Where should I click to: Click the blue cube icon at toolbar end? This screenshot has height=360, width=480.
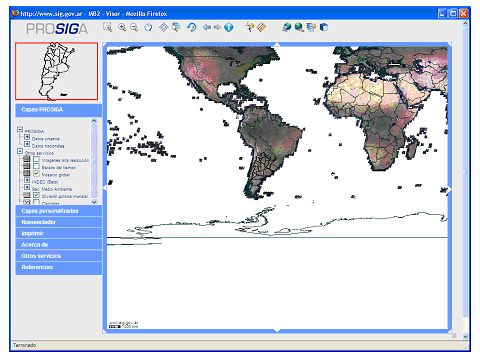click(x=324, y=27)
